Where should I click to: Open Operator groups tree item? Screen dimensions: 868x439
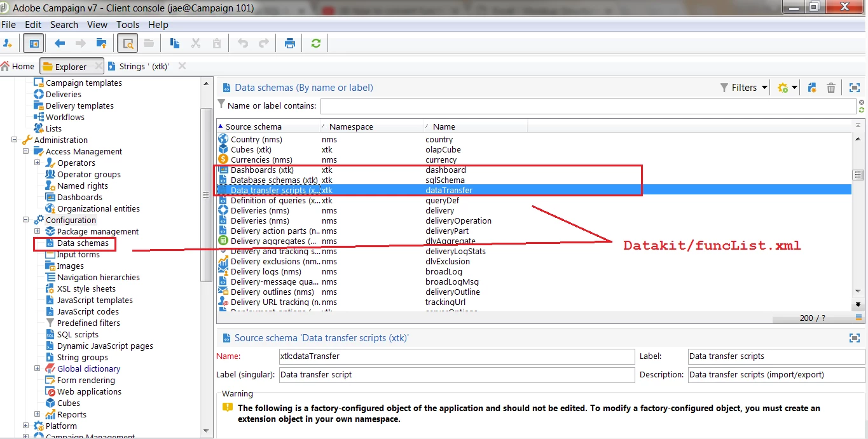point(89,174)
